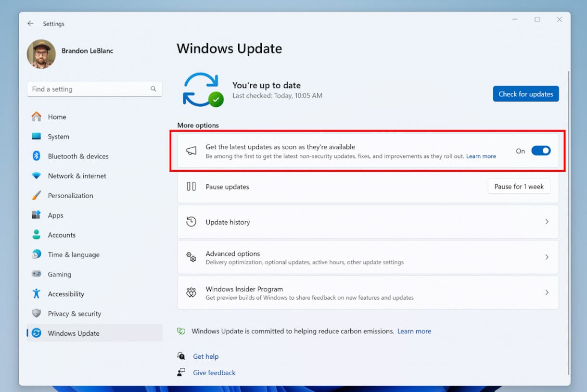Click the Accounts person icon
The image size is (587, 392).
(x=37, y=235)
